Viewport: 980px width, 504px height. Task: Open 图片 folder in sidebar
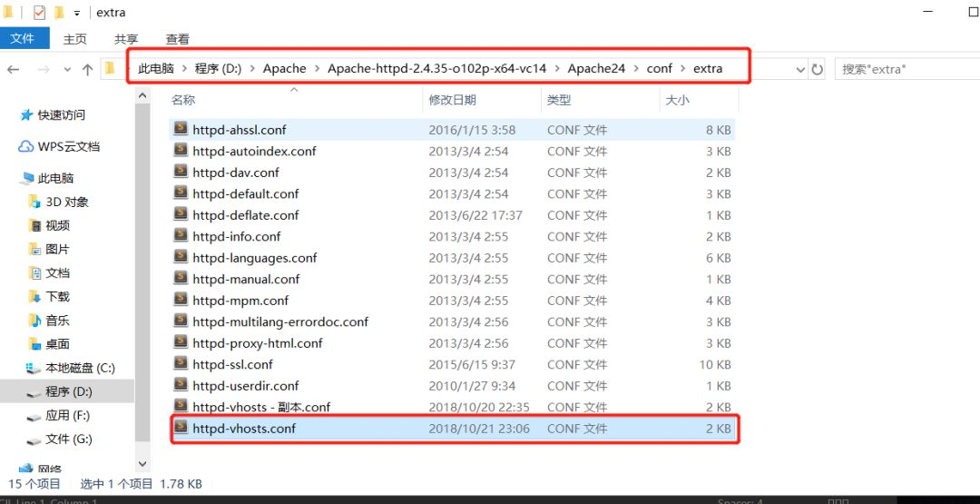(57, 250)
